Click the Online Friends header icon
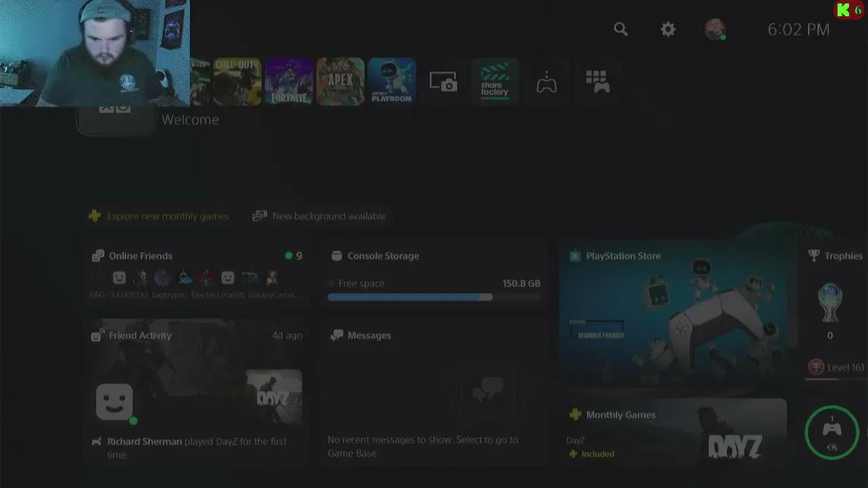868x488 pixels. click(98, 256)
